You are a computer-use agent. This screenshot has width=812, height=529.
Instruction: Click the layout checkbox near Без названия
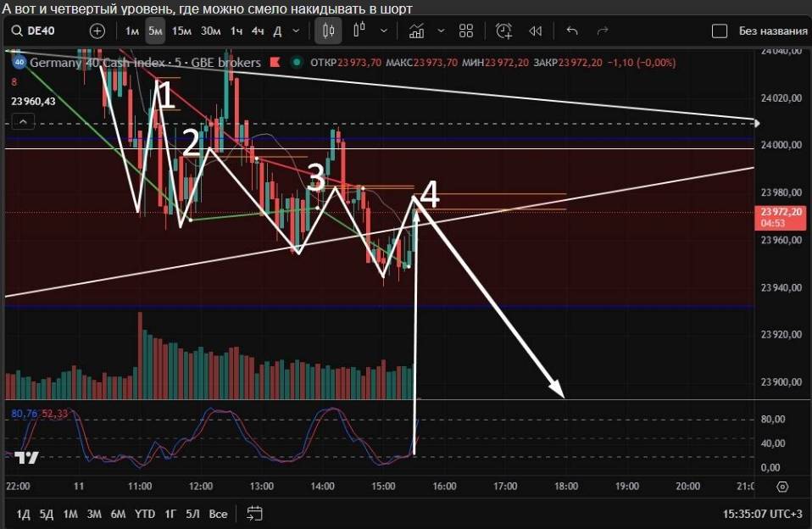tap(720, 31)
